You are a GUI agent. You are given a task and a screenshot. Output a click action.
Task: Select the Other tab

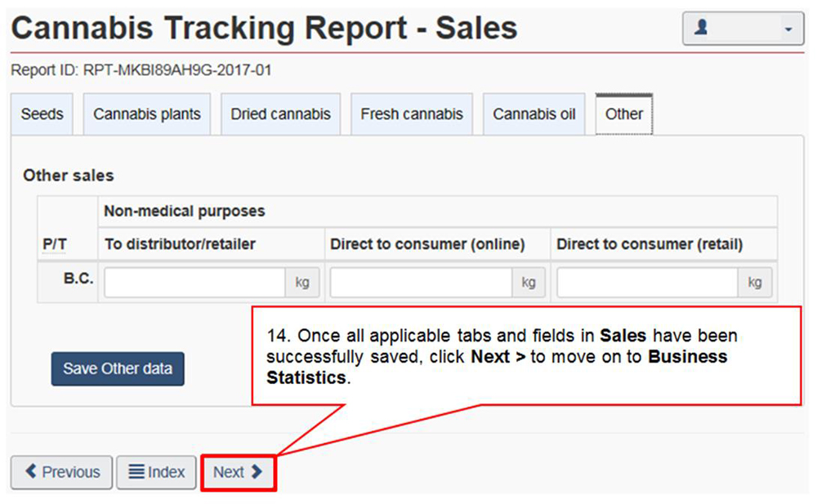pos(624,114)
